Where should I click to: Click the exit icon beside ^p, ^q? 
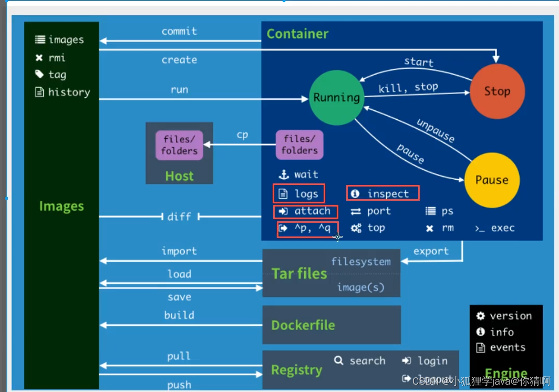pos(283,228)
